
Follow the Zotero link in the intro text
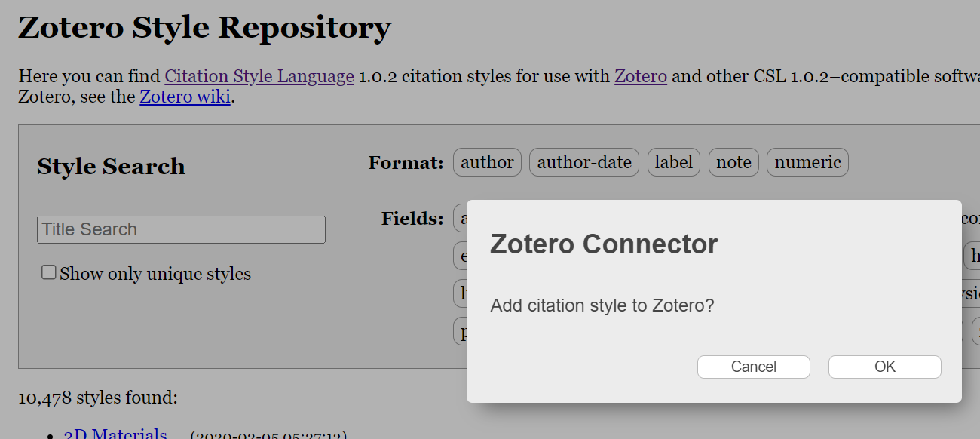(641, 76)
